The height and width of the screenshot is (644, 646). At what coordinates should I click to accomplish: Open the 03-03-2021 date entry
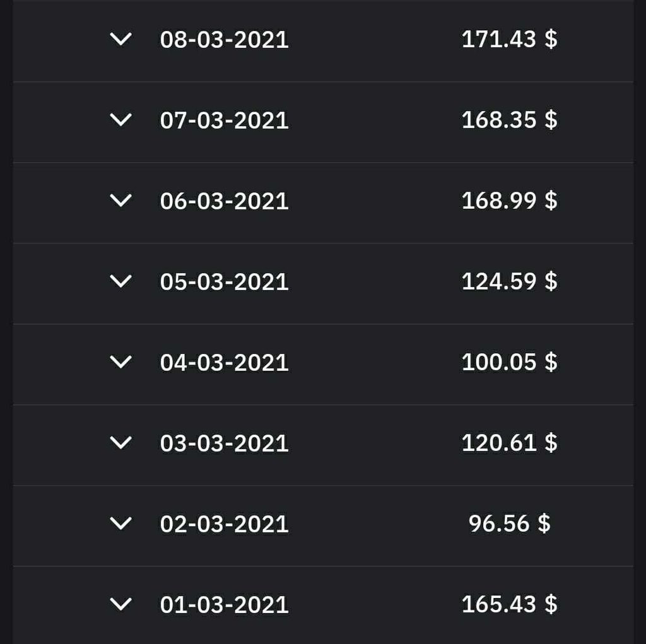pos(224,443)
